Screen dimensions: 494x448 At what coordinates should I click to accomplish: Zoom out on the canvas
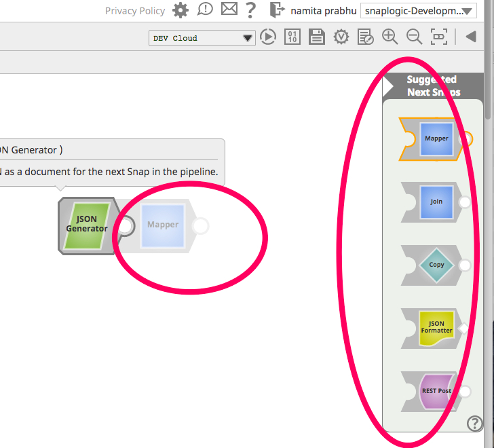[x=414, y=37]
